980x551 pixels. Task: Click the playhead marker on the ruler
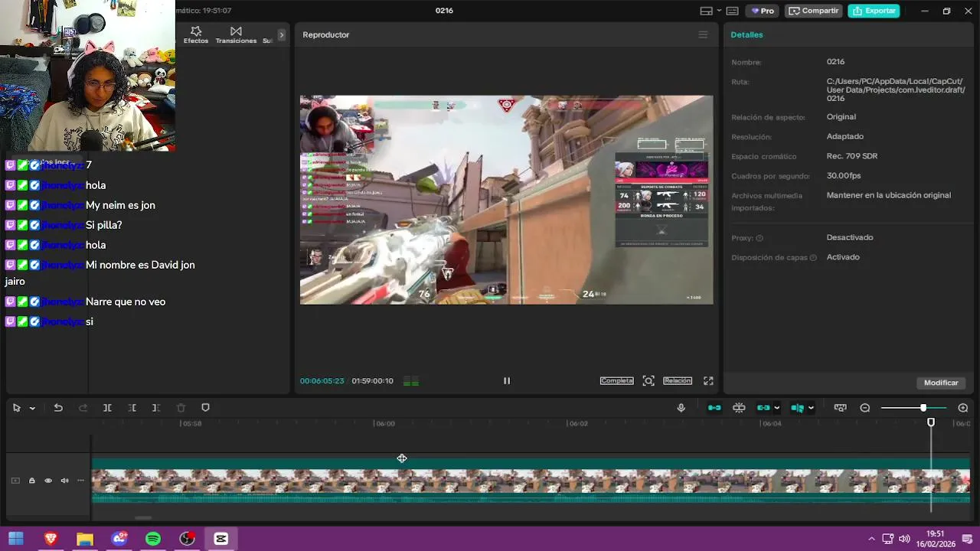click(x=931, y=422)
